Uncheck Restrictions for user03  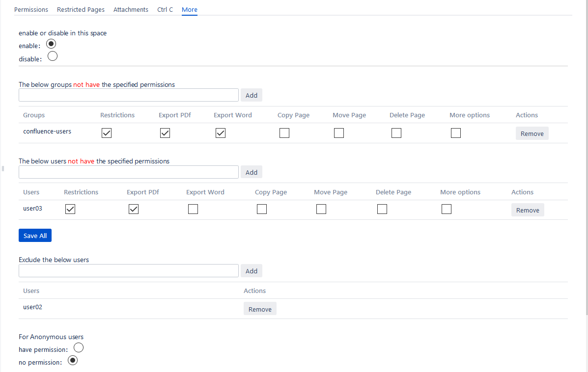70,209
